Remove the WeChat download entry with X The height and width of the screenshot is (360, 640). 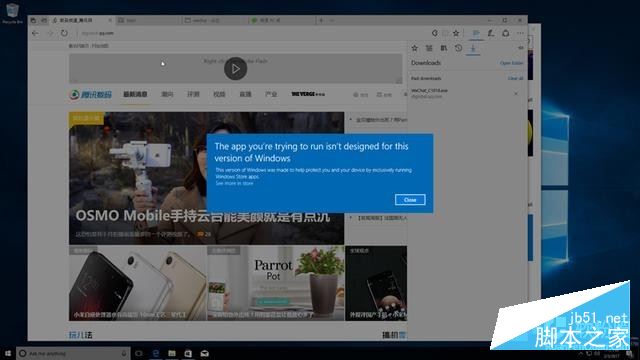(516, 93)
